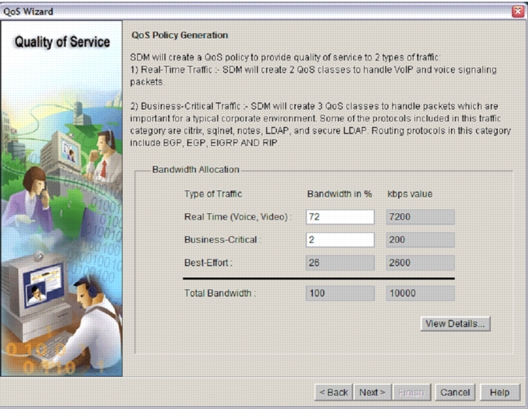This screenshot has height=411, width=530.
Task: Click the QoS Policy Generation heading
Action: pyautogui.click(x=179, y=35)
